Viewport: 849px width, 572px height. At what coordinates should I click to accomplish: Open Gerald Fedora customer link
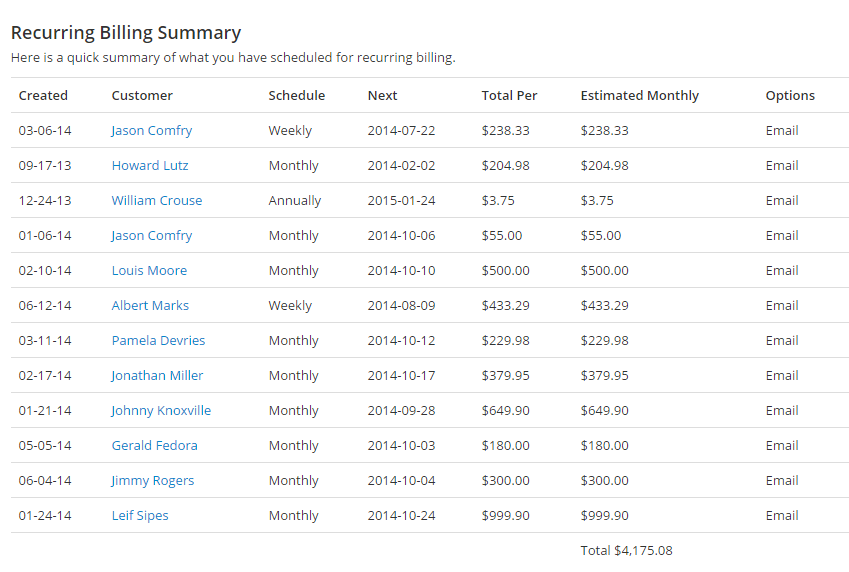pyautogui.click(x=154, y=445)
